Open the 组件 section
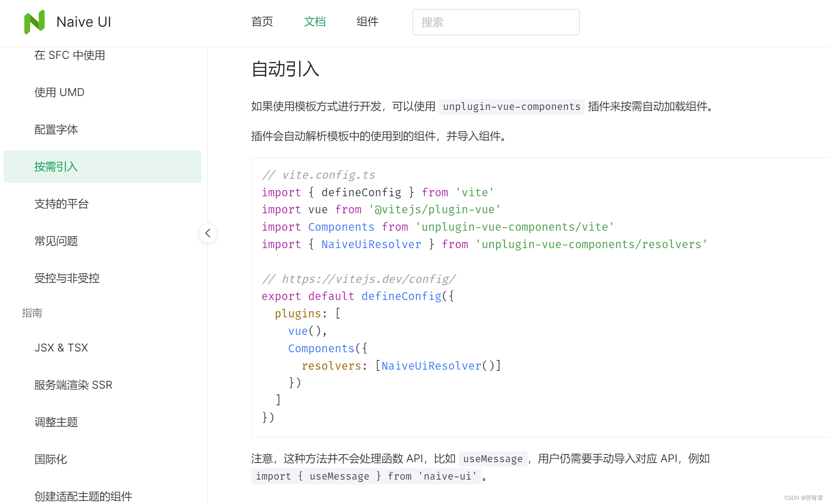 pos(367,22)
